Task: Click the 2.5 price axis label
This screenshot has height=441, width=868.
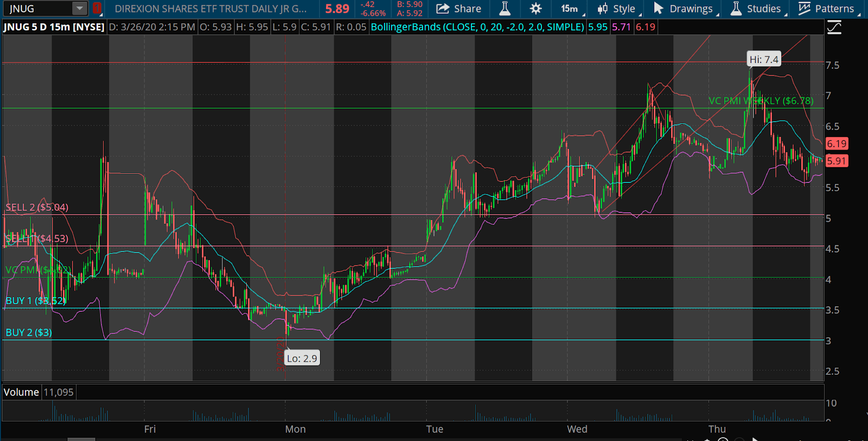Action: 832,371
